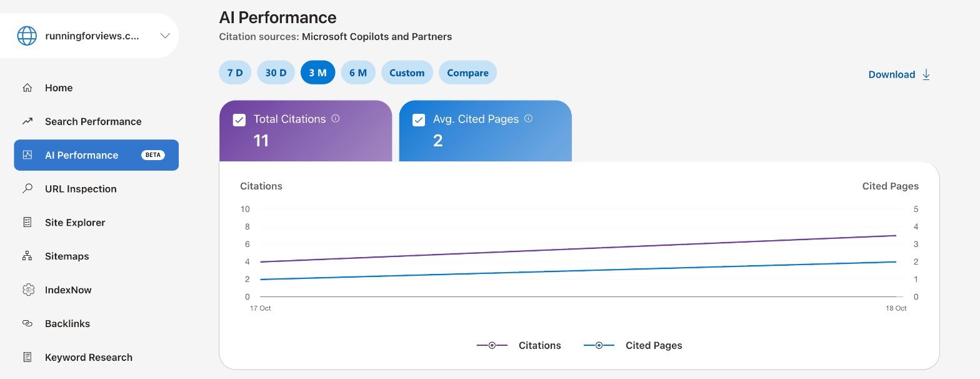Uncheck the Total Citations checkbox
980x379 pixels.
point(239,120)
